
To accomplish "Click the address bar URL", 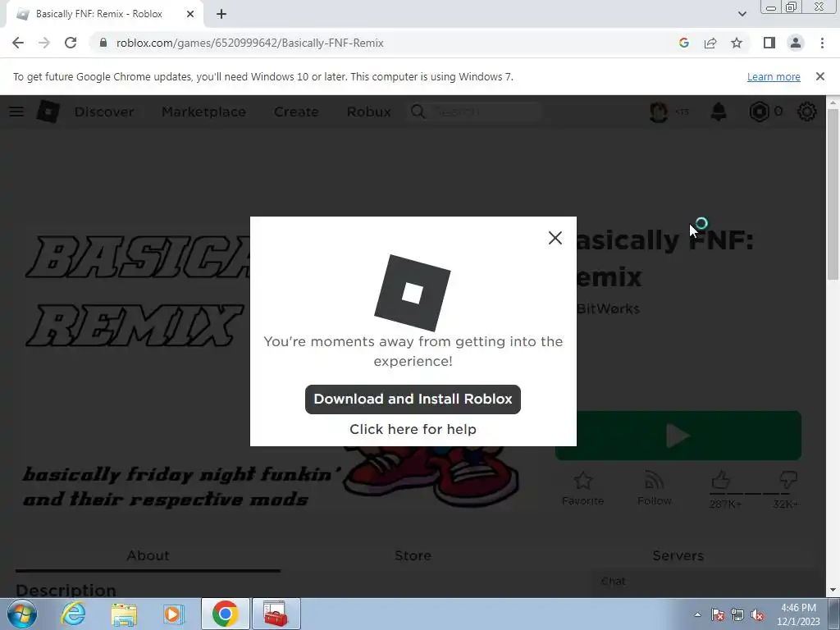I will click(249, 43).
